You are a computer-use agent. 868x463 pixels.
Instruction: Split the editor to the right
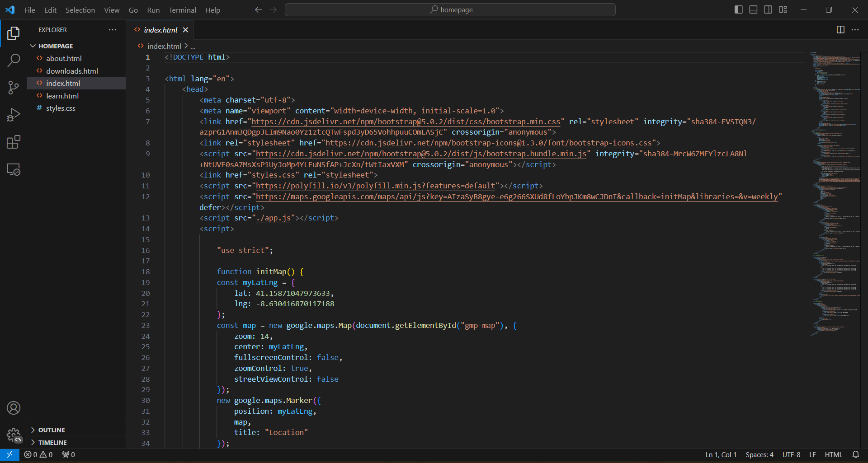click(x=840, y=30)
